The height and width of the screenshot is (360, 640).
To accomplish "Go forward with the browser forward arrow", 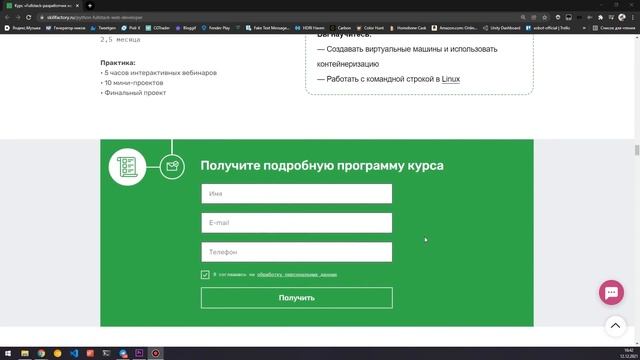I will tap(18, 18).
